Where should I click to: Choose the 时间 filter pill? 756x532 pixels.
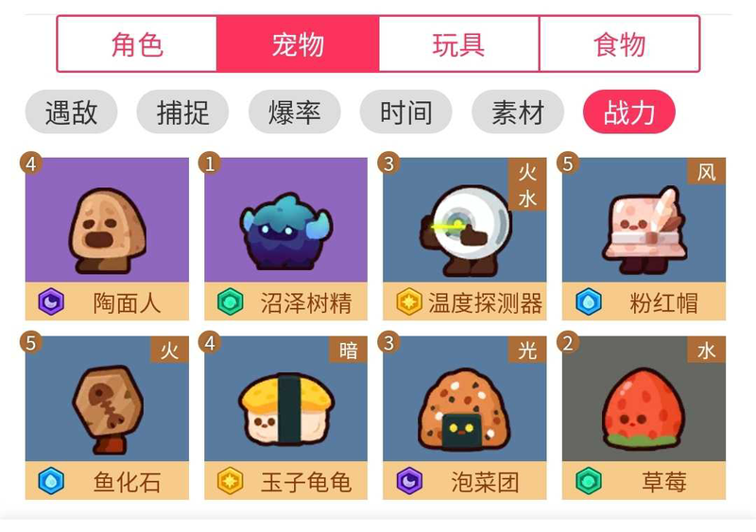click(x=406, y=112)
